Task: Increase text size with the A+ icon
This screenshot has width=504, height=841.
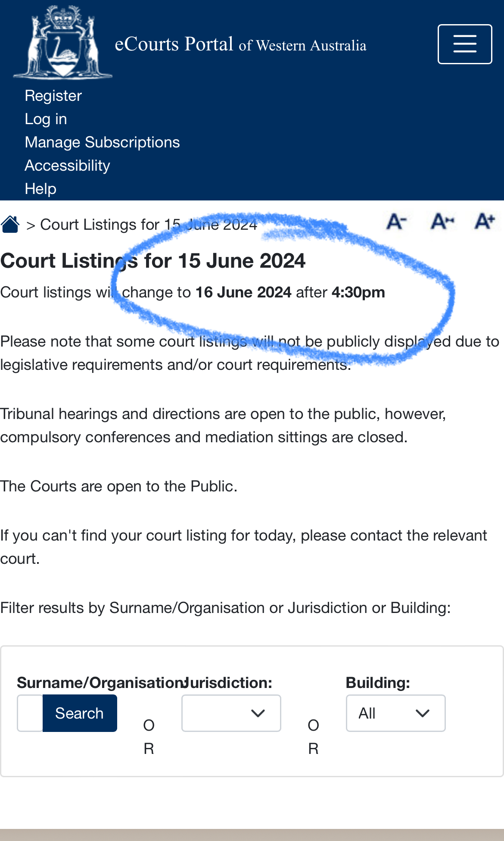Action: click(x=485, y=222)
